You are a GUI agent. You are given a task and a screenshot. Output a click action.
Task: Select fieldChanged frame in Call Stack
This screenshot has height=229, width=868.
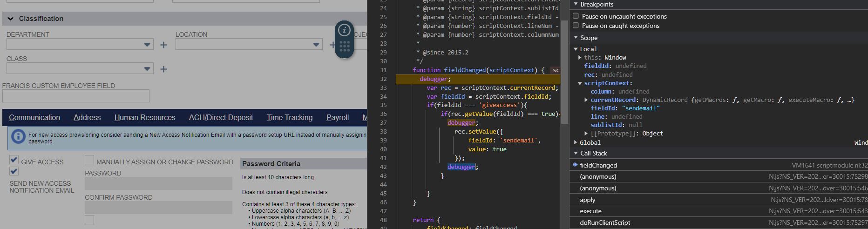point(719,165)
